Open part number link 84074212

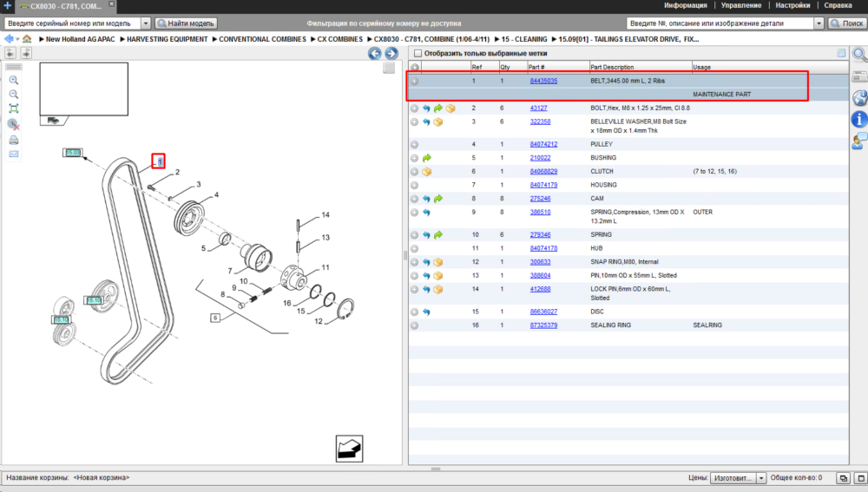543,144
